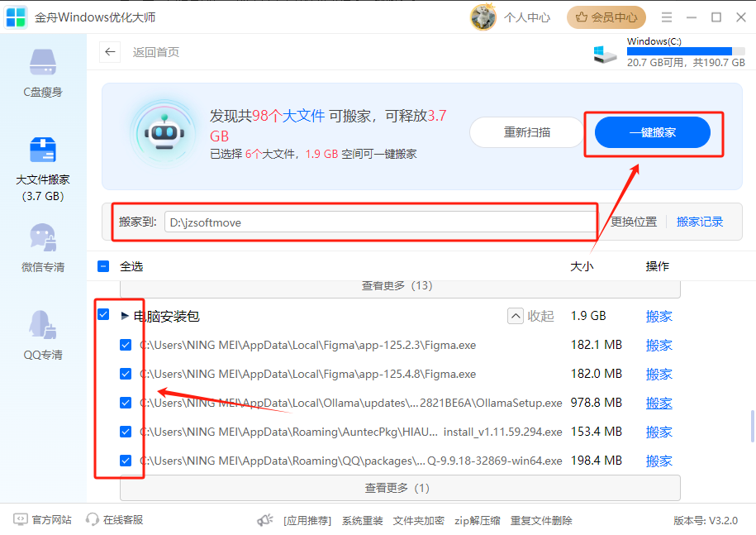756x535 pixels.
Task: Click the 重新扫描 rescan button
Action: 526,132
